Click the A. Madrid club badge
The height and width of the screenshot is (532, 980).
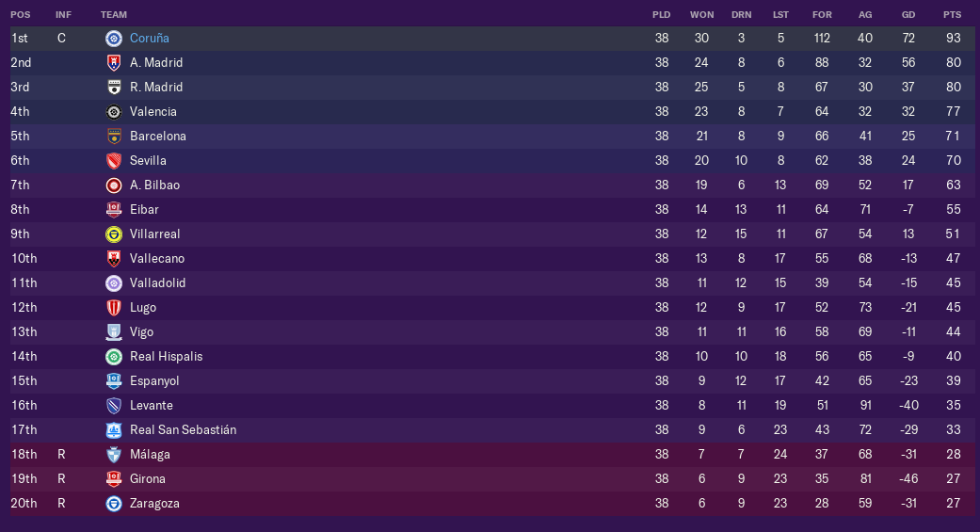click(114, 63)
